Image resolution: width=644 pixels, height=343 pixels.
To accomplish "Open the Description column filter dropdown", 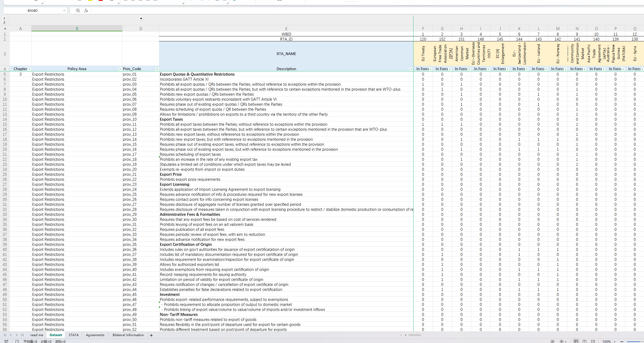I will pos(411,69).
